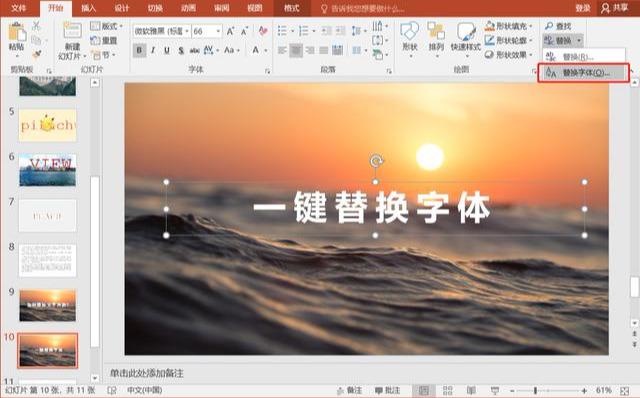Click the New Slide (新建幻灯片) icon
Image resolution: width=640 pixels, height=398 pixels.
tap(72, 31)
